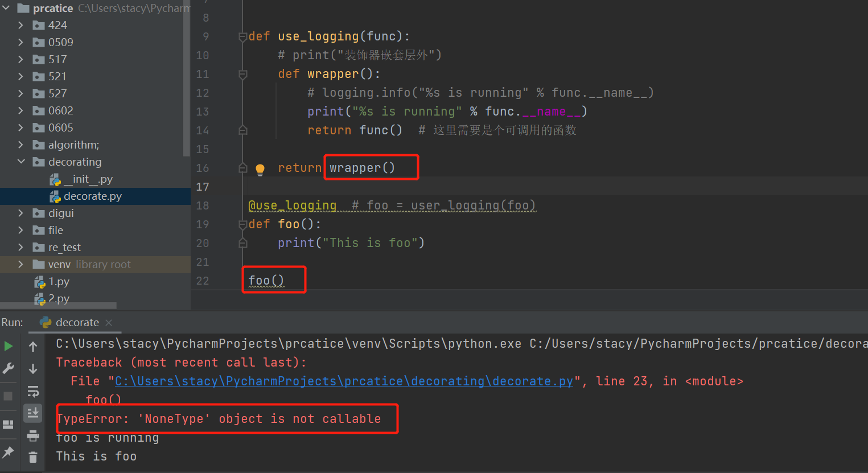Click the yellow lightbulb intention icon
The image size is (868, 473).
[260, 169]
